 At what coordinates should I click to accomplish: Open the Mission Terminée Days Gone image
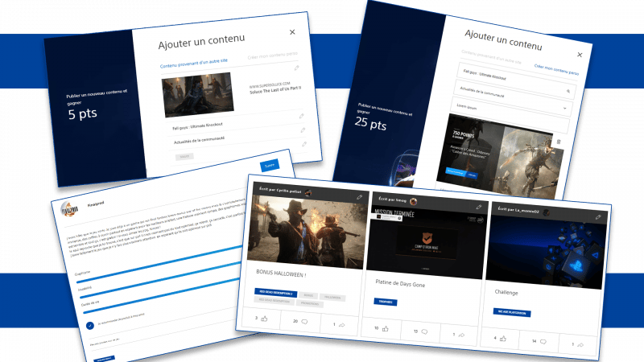point(426,244)
